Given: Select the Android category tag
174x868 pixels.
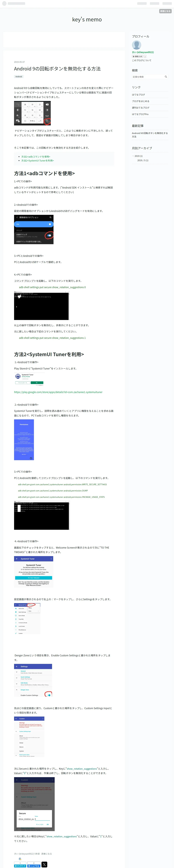Looking at the screenshot, I should click(x=19, y=77).
